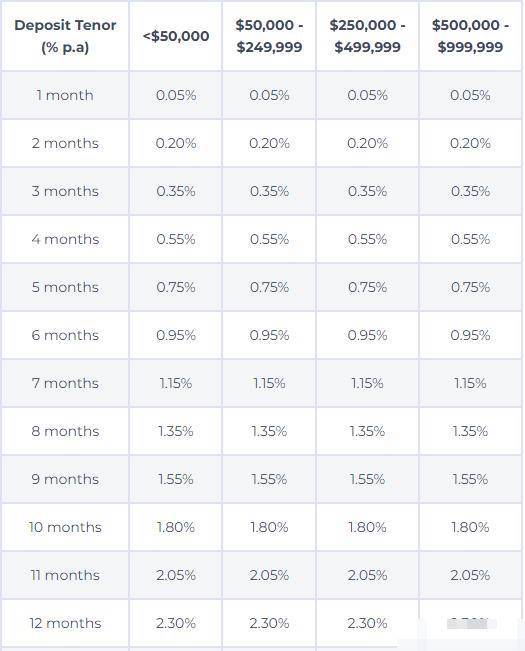
Task: Click the 6 months row label
Action: [x=65, y=335]
